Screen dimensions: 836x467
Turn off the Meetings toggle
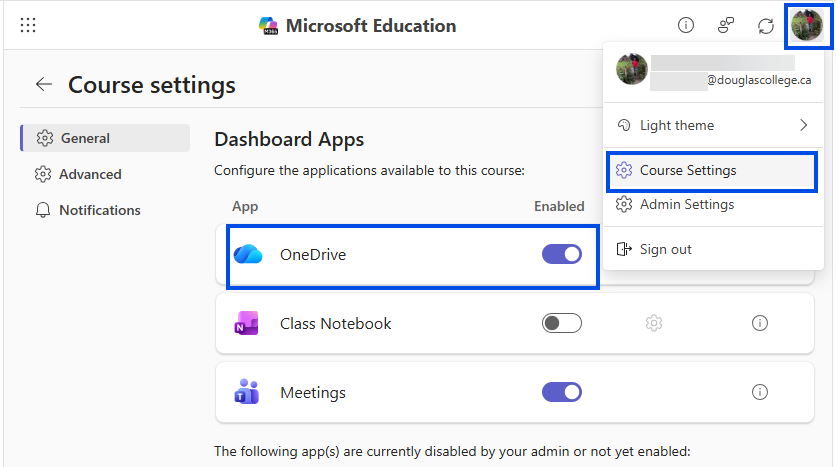pyautogui.click(x=561, y=392)
